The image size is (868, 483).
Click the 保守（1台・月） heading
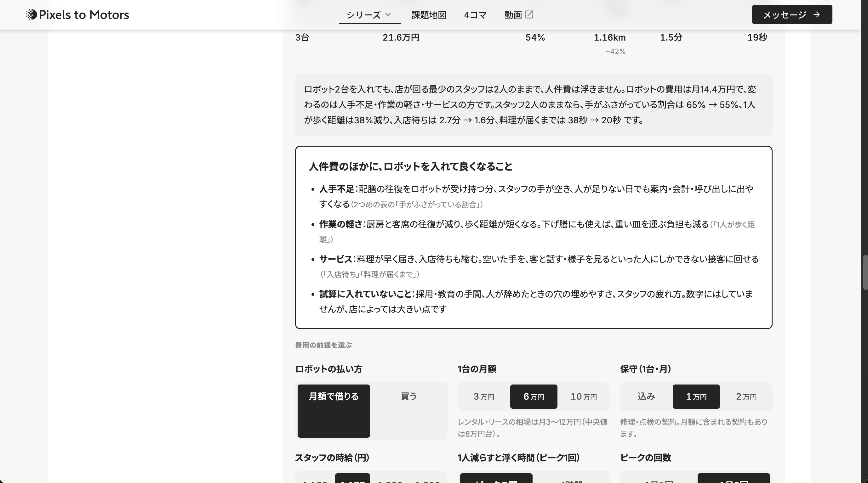pyautogui.click(x=646, y=369)
